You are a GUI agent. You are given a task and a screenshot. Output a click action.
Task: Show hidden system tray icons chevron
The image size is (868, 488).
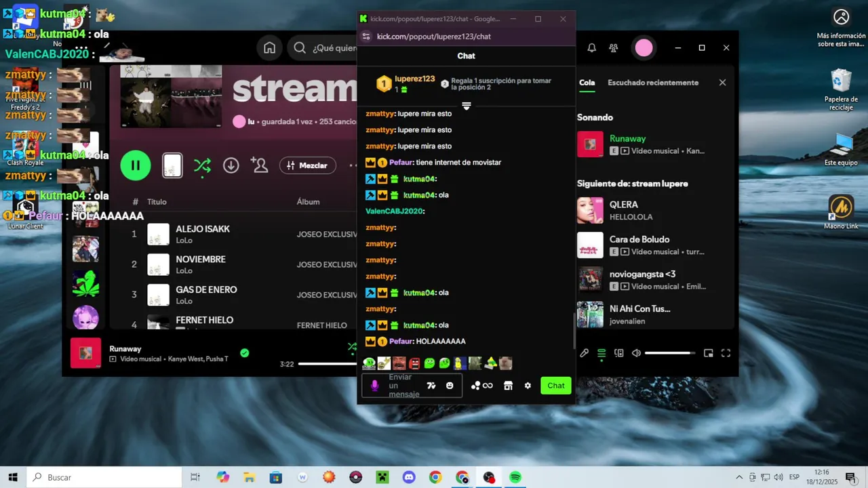point(738,477)
